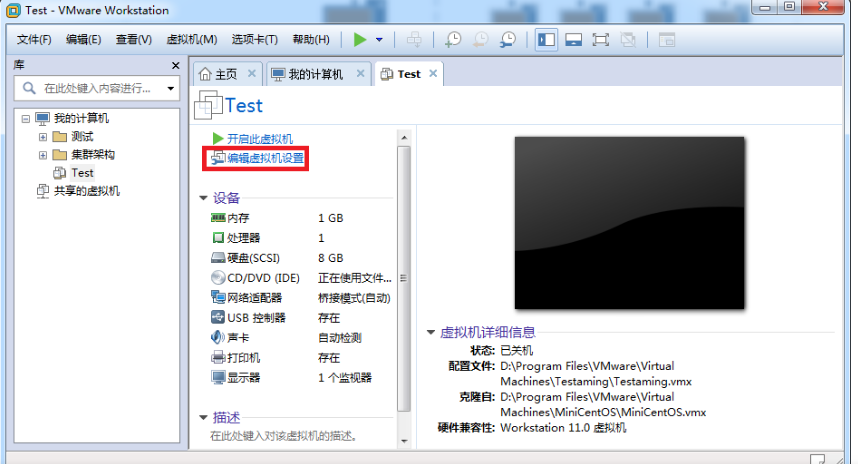This screenshot has height=464, width=858.
Task: Expand the 集群架构 folder node
Action: pyautogui.click(x=43, y=155)
